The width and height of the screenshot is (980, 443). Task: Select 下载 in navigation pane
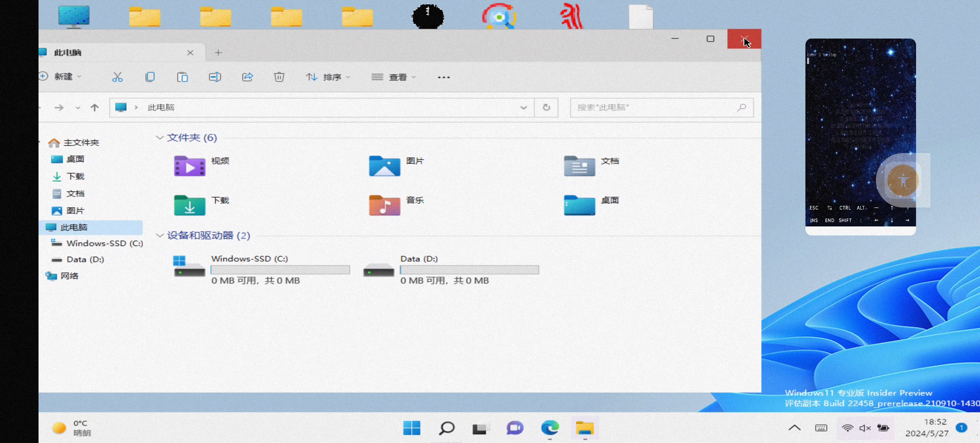68,176
